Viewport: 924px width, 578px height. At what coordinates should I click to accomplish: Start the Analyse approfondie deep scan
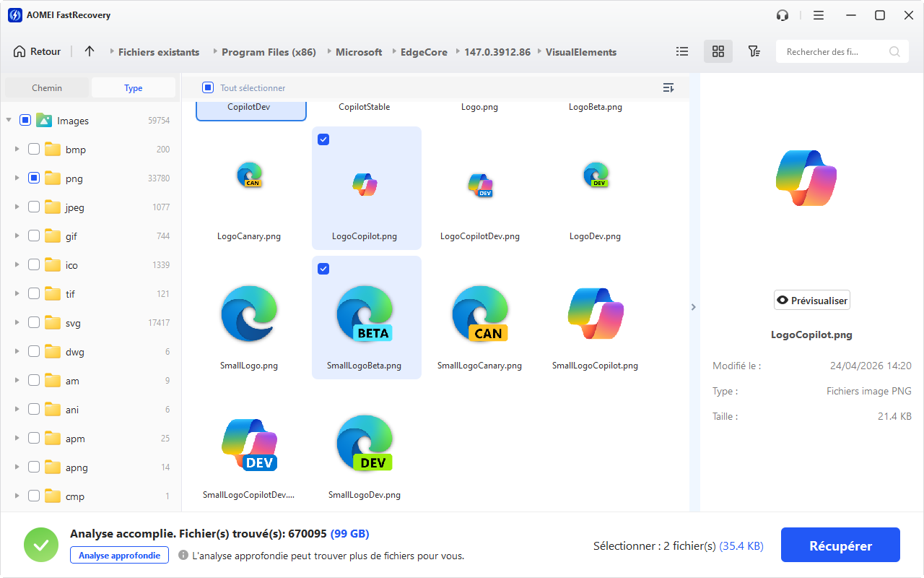tap(120, 556)
